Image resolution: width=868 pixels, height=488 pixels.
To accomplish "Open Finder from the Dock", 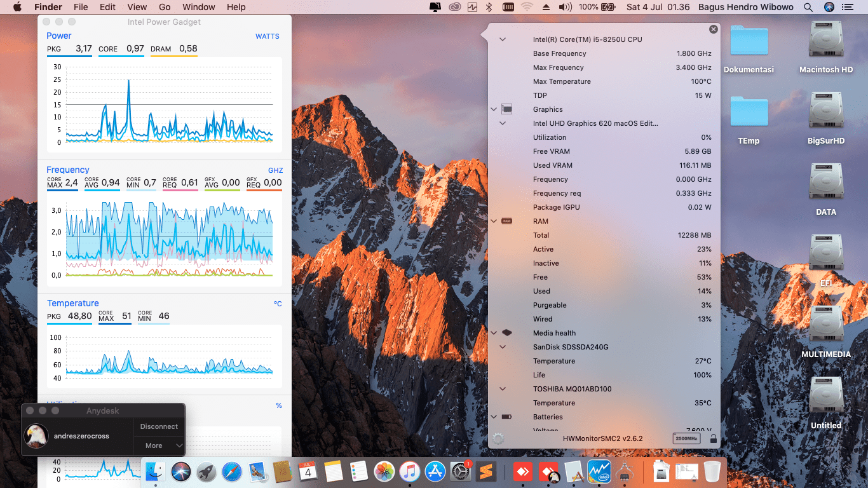I will [156, 471].
